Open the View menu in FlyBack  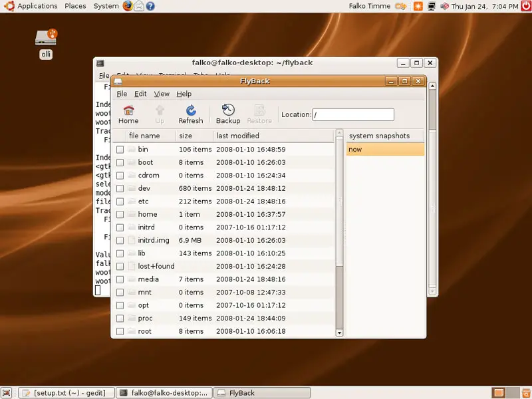(162, 94)
